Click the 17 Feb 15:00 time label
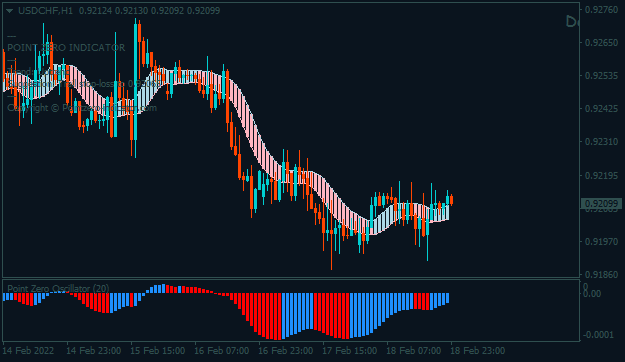Image resolution: width=625 pixels, height=362 pixels. 350,351
